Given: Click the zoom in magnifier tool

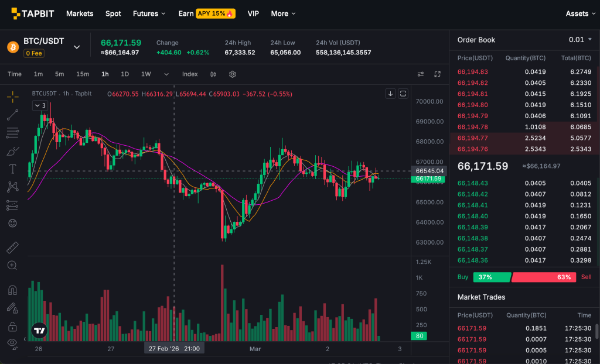Looking at the screenshot, I should (12, 266).
